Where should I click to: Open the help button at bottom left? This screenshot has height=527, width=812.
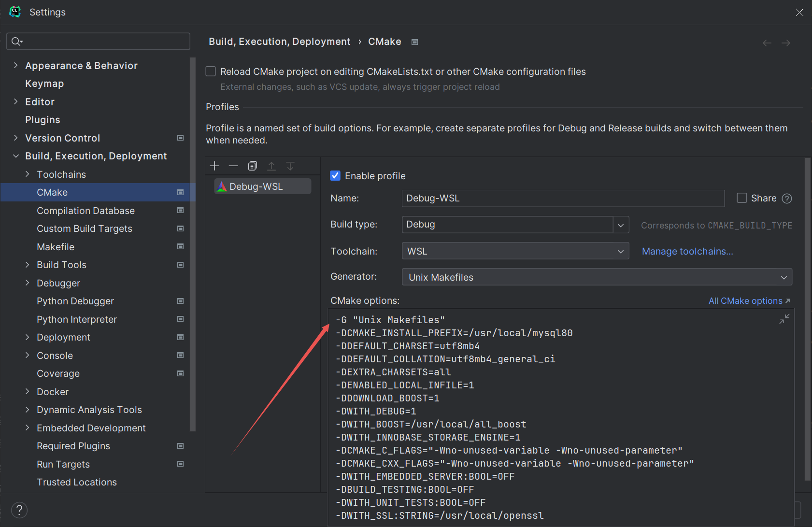(19, 510)
